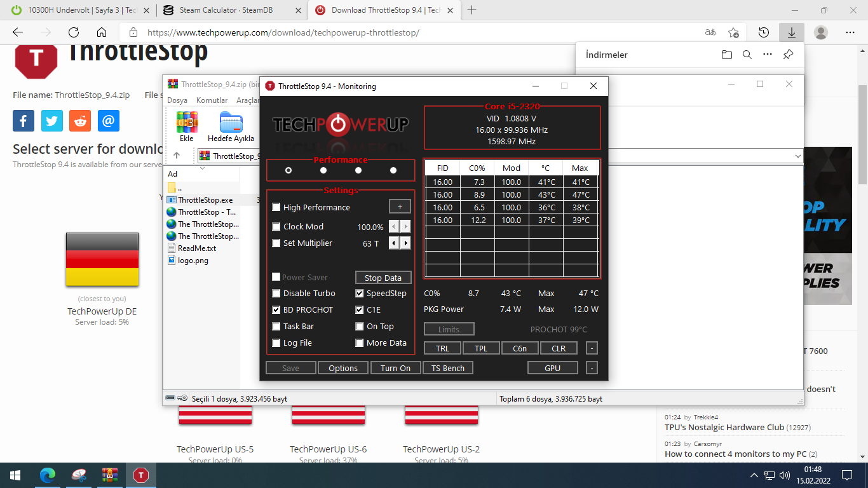The width and height of the screenshot is (868, 488).
Task: Click the Turn On button
Action: [396, 368]
